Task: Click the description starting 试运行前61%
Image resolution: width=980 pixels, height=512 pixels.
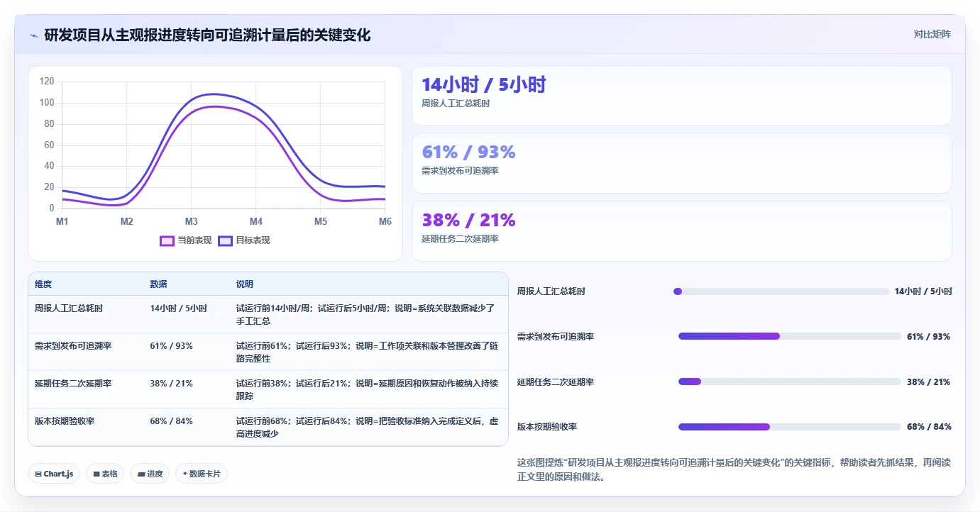Action: (x=367, y=352)
